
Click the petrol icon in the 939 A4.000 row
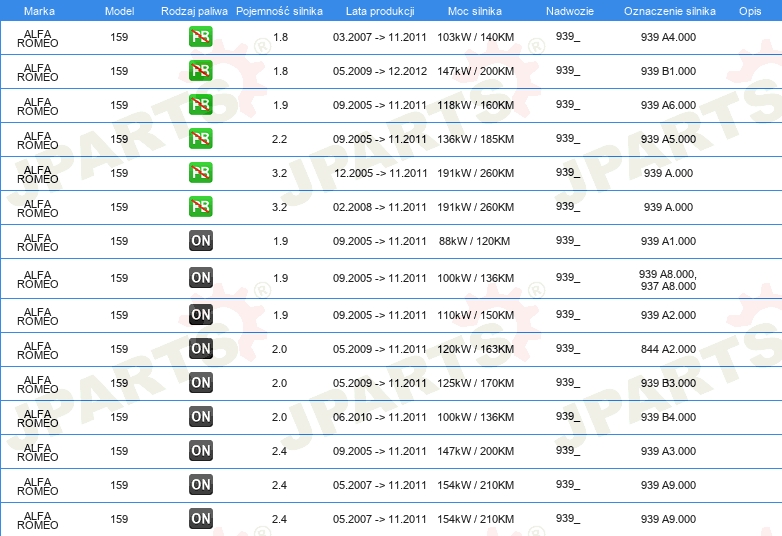tap(200, 37)
